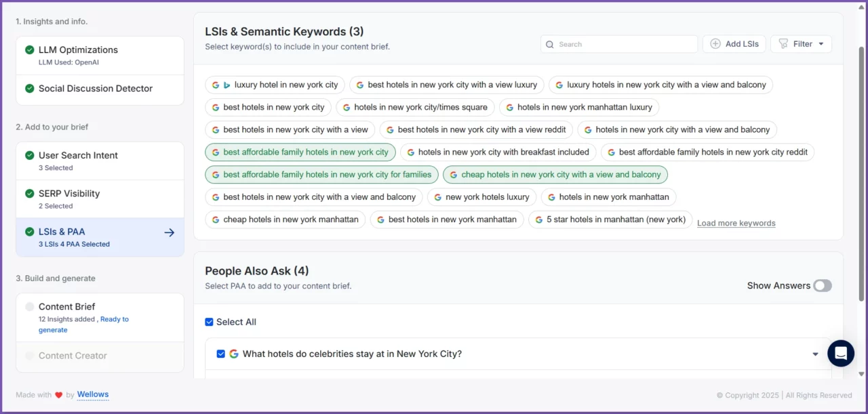Uncheck the Select All checkbox
This screenshot has width=868, height=414.
209,322
